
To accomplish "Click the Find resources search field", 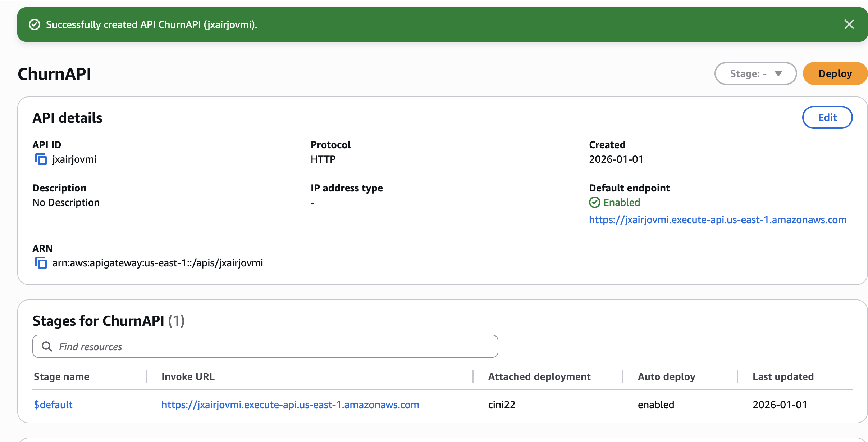I will coord(252,346).
